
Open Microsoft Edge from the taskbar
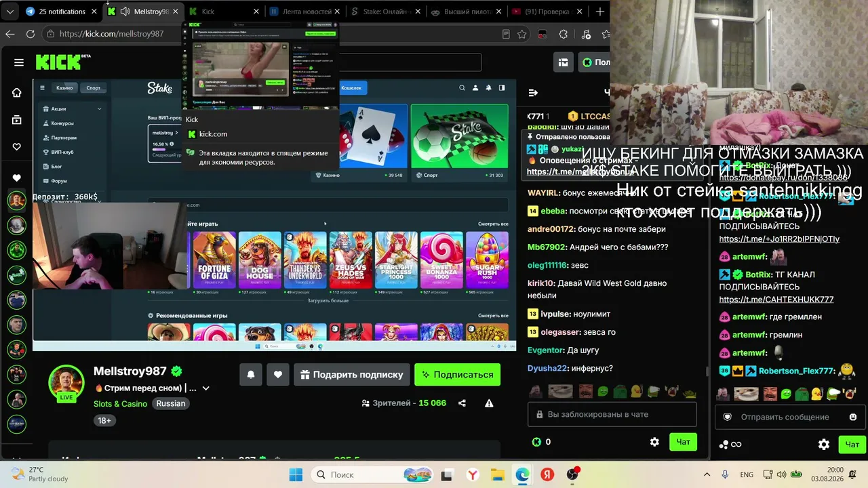coord(522,474)
